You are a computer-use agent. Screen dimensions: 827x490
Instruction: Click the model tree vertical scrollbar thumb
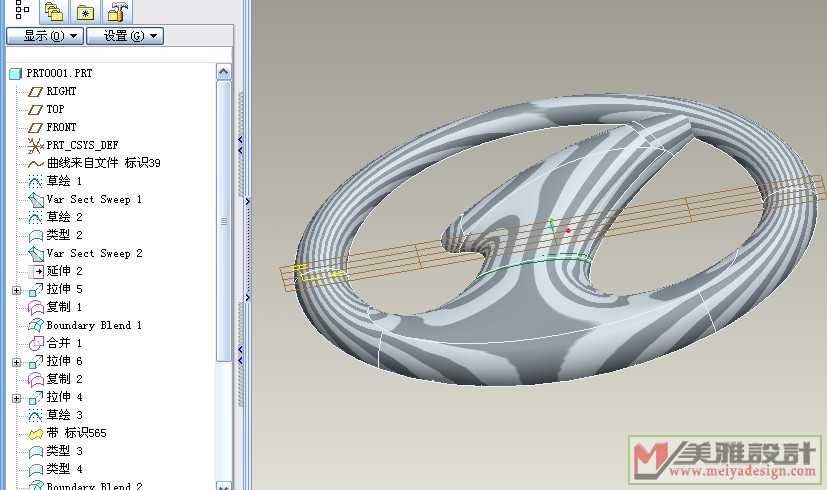pos(224,220)
